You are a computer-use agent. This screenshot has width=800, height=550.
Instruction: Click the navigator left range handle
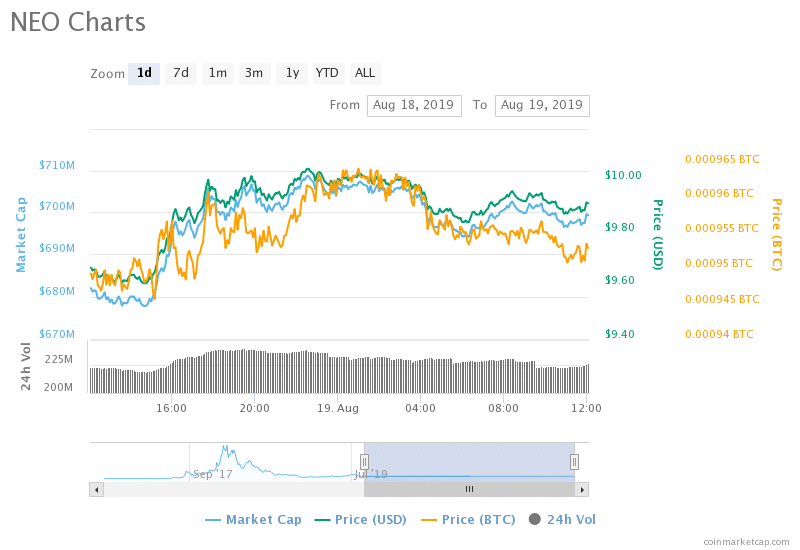pos(364,462)
